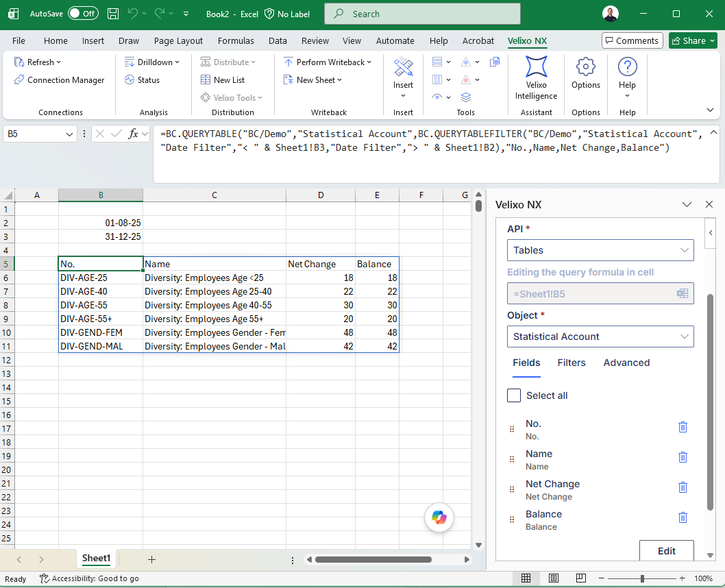Click the stacked layers icon in Tools
This screenshot has height=588, width=725.
pos(466,97)
